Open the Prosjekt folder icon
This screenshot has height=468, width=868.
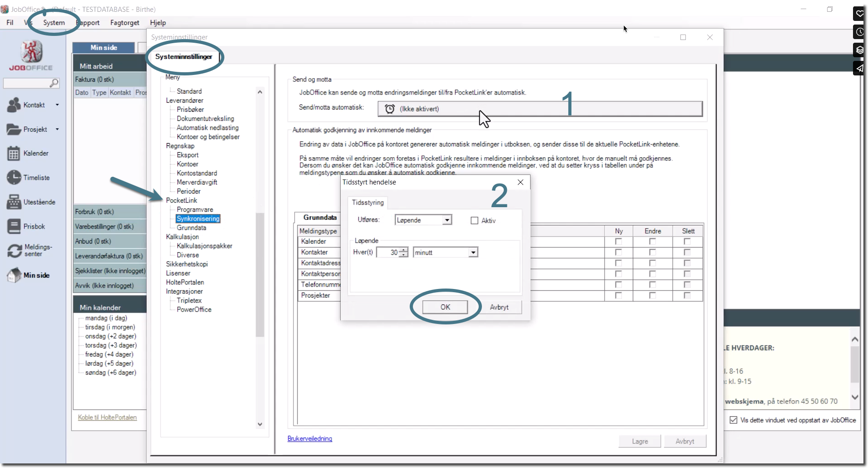(14, 129)
